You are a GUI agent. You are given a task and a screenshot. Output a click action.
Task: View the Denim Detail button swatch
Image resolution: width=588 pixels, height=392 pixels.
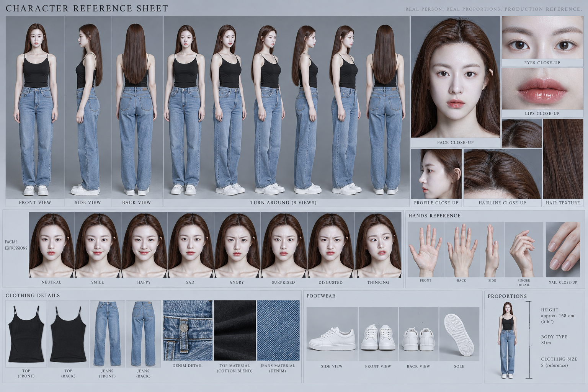188,330
